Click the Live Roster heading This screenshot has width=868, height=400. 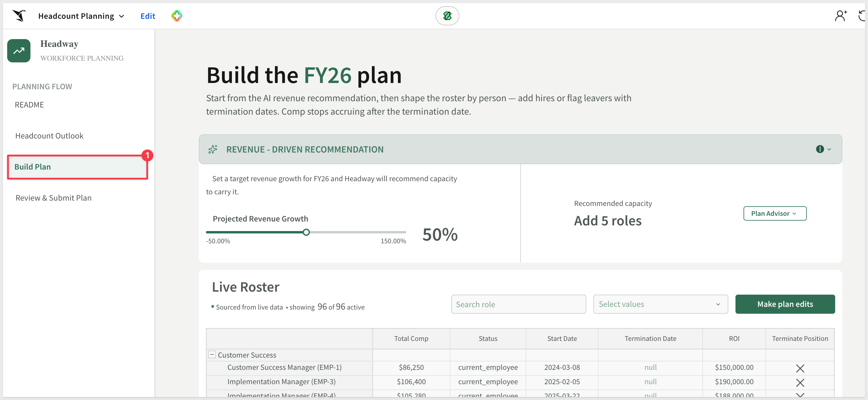[246, 287]
